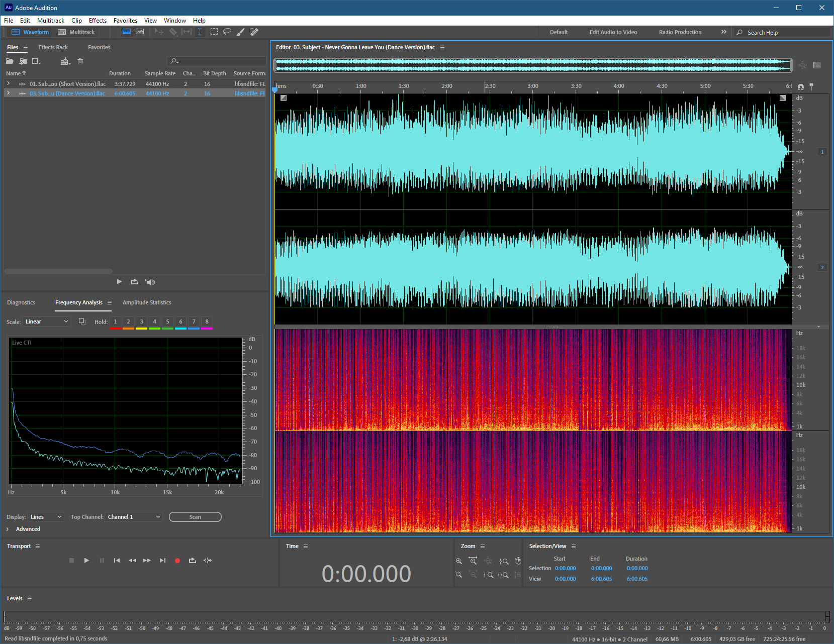
Task: Click the Import File icon in Files panel
Action: point(23,61)
